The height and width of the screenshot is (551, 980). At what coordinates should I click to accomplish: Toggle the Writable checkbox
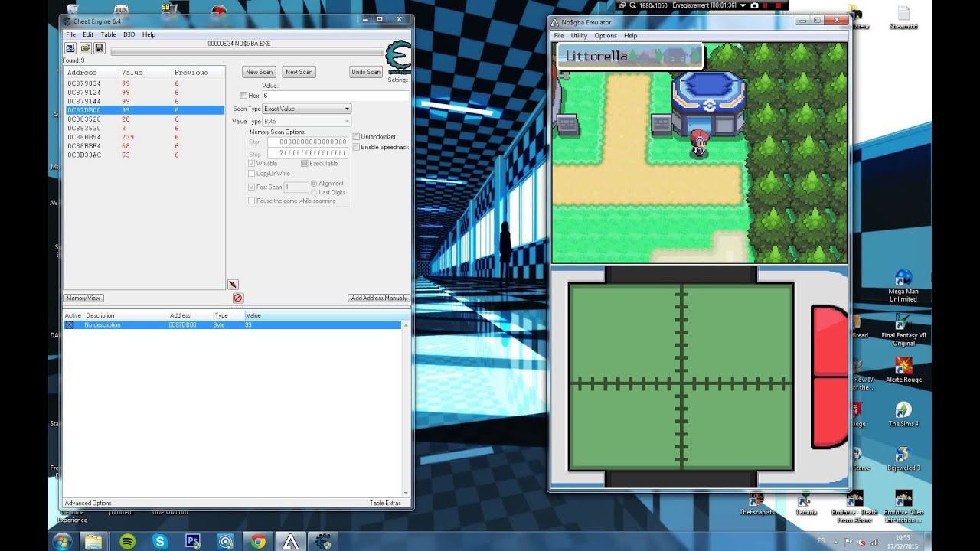(x=252, y=164)
